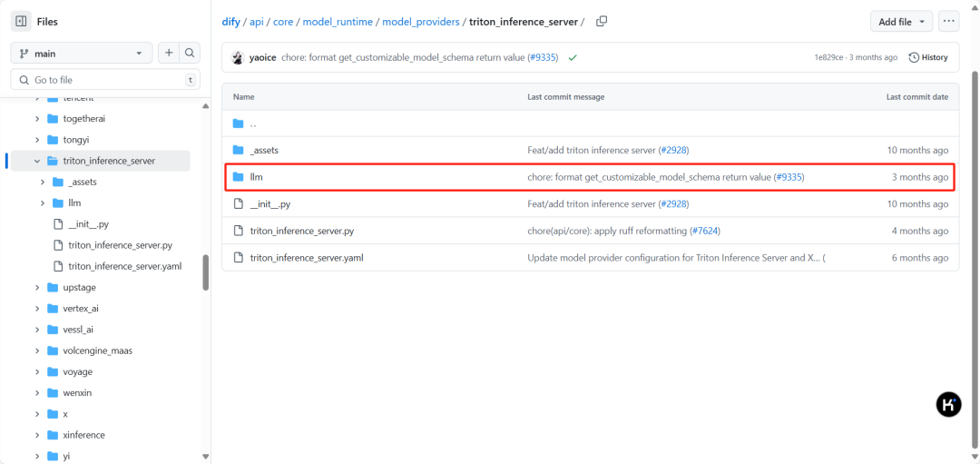The height and width of the screenshot is (464, 980).
Task: Collapse the Files side panel icon
Action: click(21, 21)
